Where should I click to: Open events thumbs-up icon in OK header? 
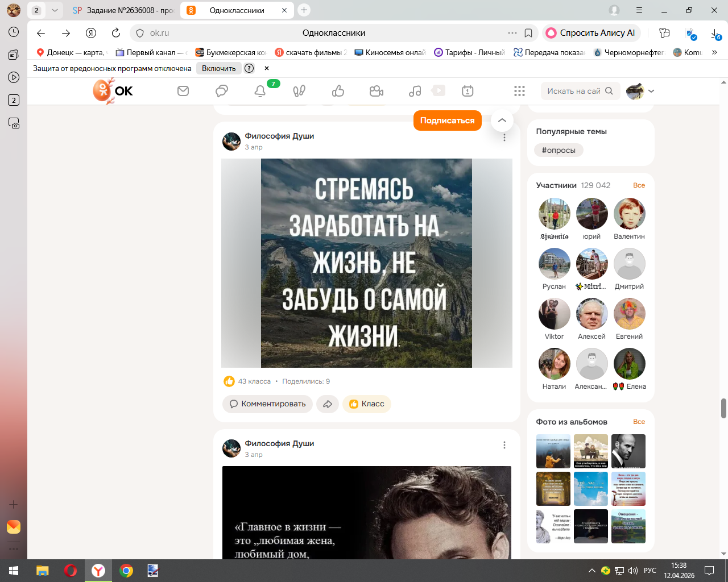tap(338, 91)
